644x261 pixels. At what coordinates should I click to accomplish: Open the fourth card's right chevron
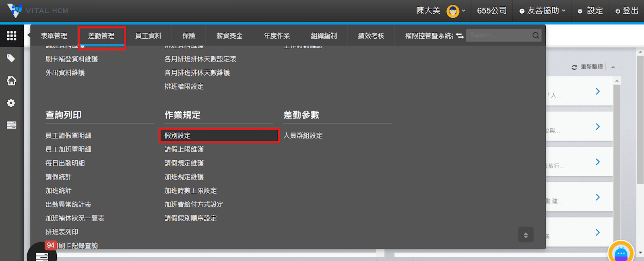pos(598,197)
